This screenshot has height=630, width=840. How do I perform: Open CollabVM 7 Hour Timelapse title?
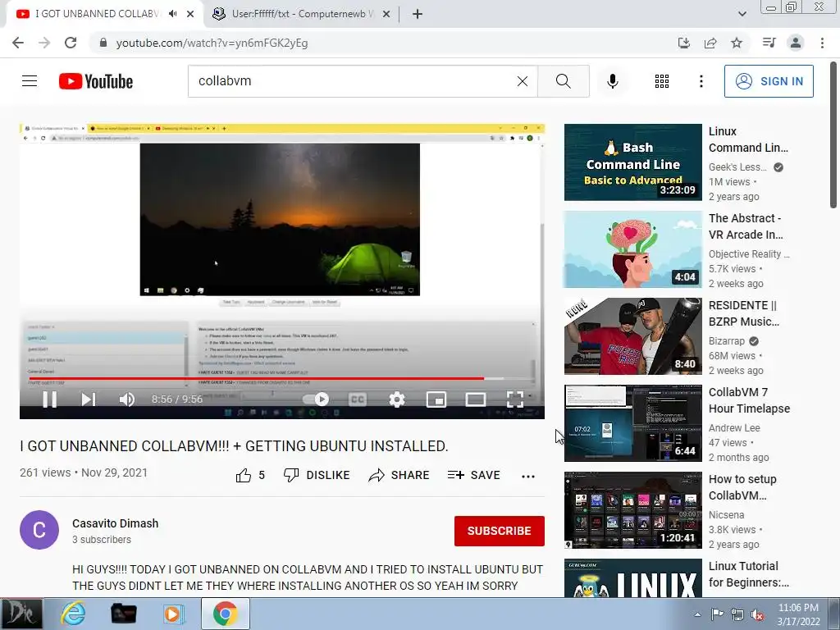point(749,400)
